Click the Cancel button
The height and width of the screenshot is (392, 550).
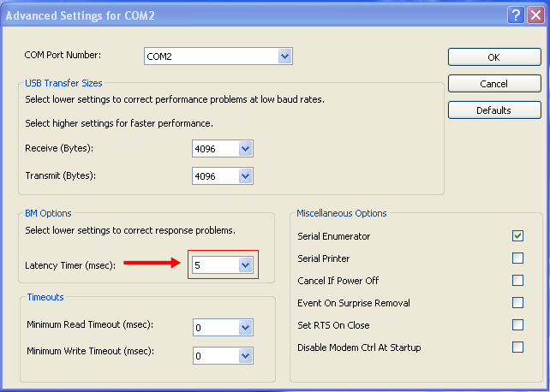[494, 84]
